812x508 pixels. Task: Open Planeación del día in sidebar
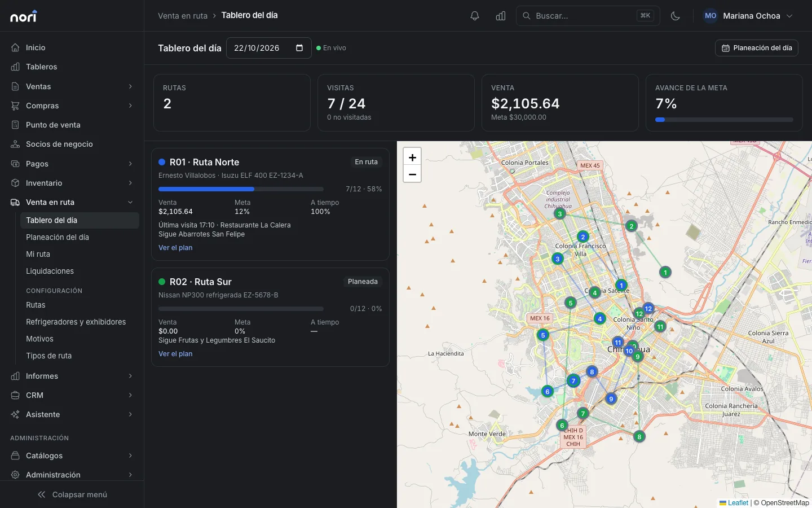point(80,237)
